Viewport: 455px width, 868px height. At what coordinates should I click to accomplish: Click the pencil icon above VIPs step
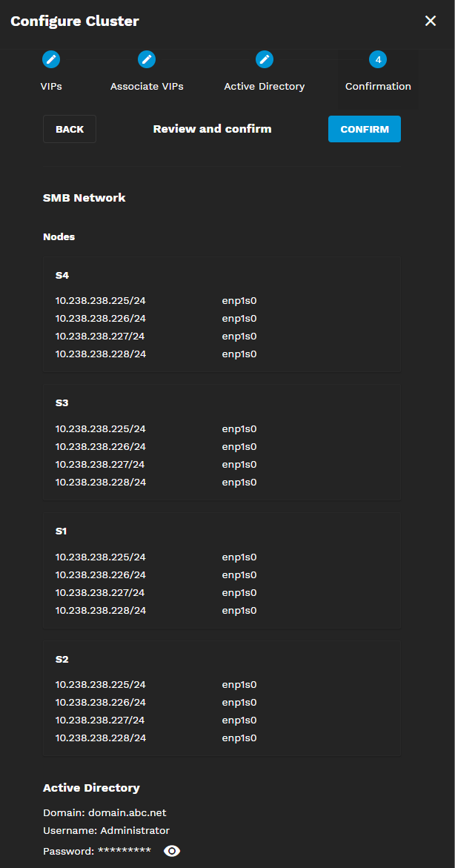pos(51,59)
